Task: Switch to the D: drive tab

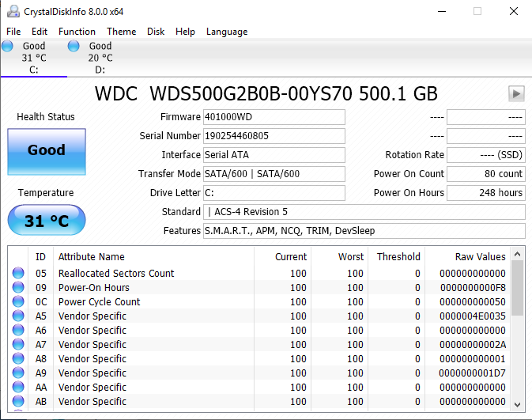Action: point(100,58)
